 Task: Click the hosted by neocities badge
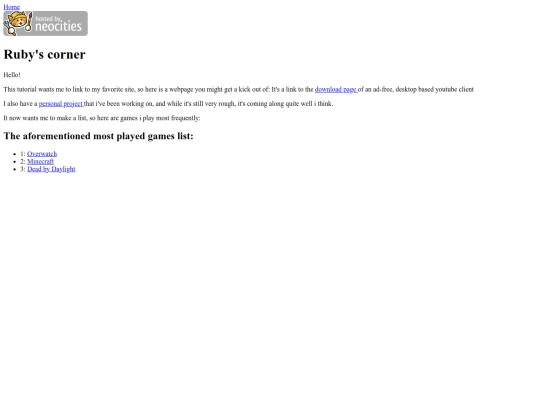click(45, 23)
